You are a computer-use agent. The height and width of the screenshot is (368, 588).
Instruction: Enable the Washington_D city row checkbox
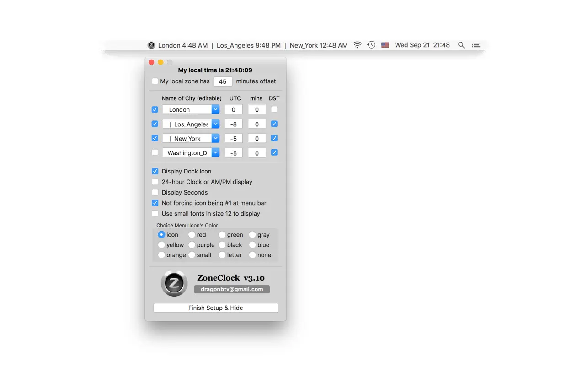[155, 152]
